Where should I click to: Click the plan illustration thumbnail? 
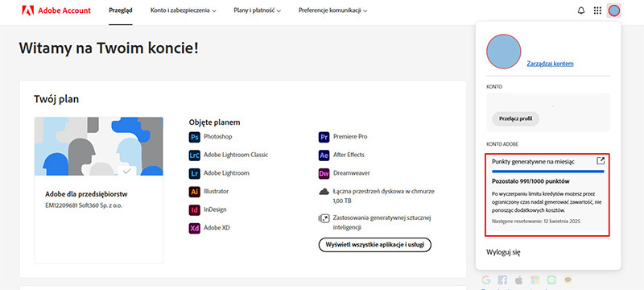coord(98,147)
